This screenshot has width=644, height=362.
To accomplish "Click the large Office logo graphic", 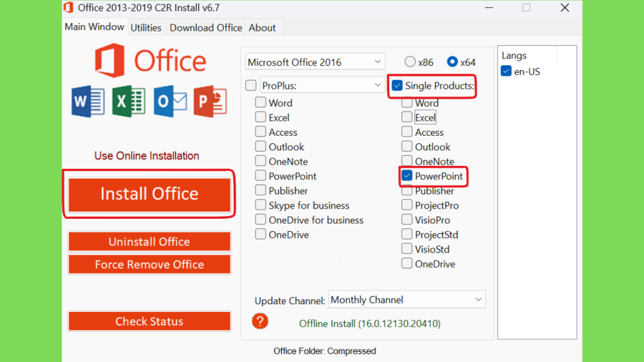I will tap(150, 61).
